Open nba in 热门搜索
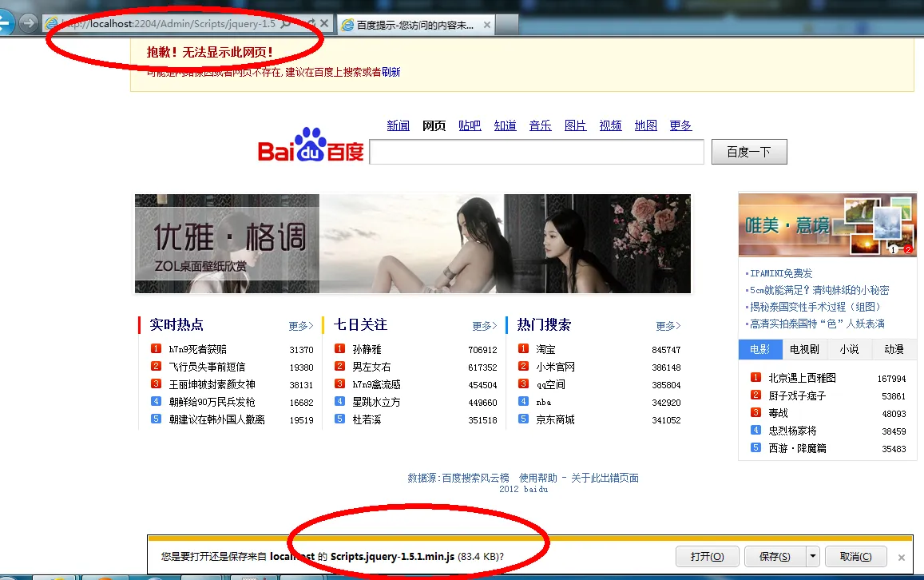Image resolution: width=924 pixels, height=580 pixels. (544, 402)
